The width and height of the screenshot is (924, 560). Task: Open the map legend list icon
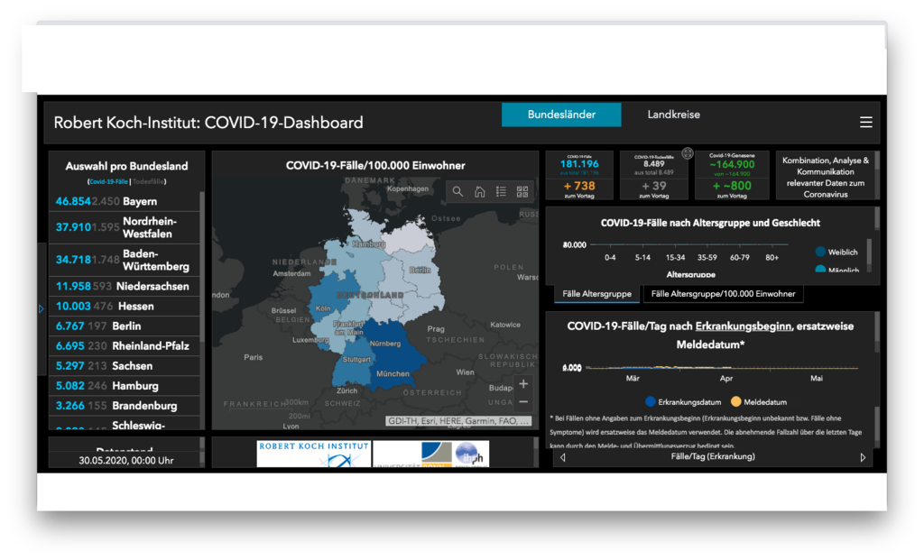point(501,191)
